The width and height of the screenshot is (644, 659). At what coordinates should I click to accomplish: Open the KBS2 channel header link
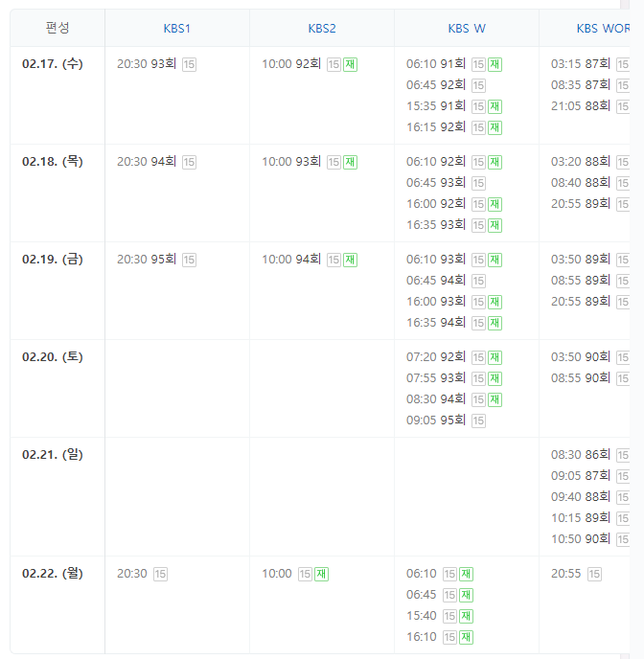pos(322,29)
